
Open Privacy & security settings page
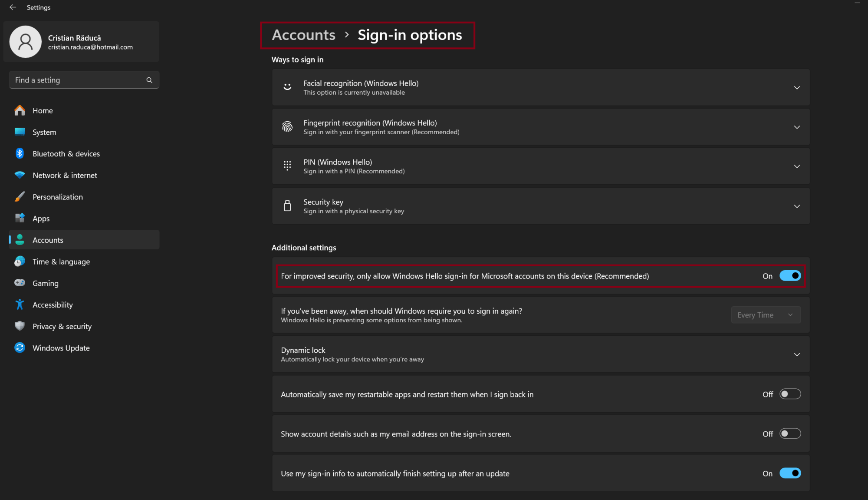(62, 327)
